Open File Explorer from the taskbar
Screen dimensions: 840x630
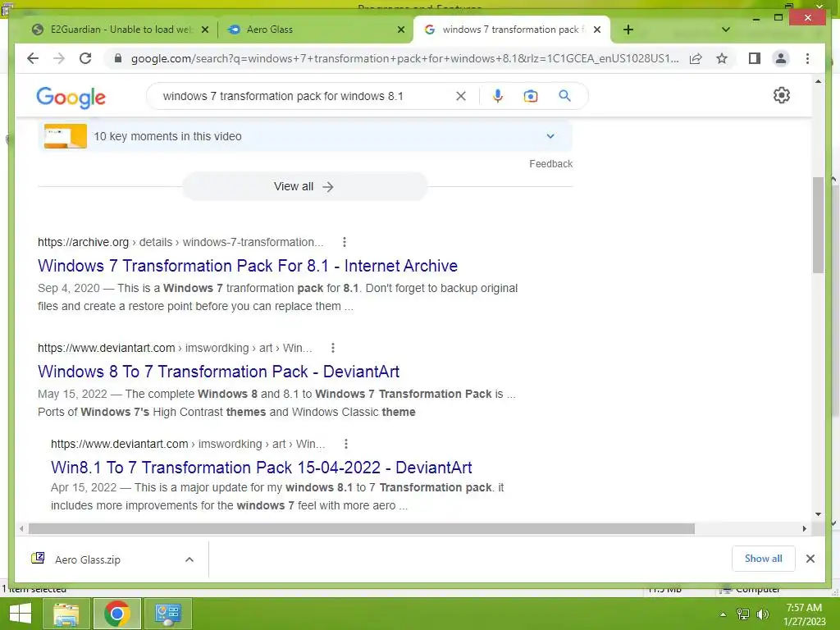point(66,614)
